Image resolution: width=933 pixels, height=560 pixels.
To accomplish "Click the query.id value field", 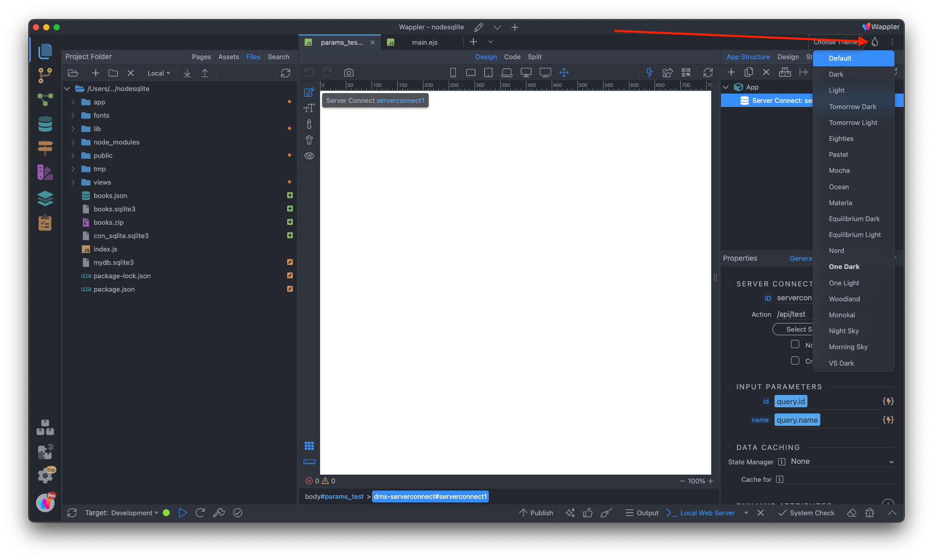I will tap(790, 401).
